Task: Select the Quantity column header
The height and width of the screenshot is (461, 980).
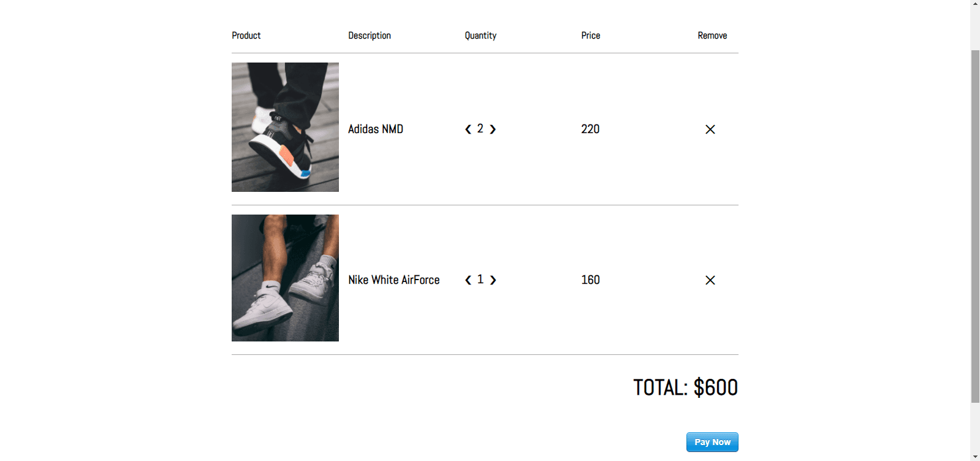Action: [481, 36]
